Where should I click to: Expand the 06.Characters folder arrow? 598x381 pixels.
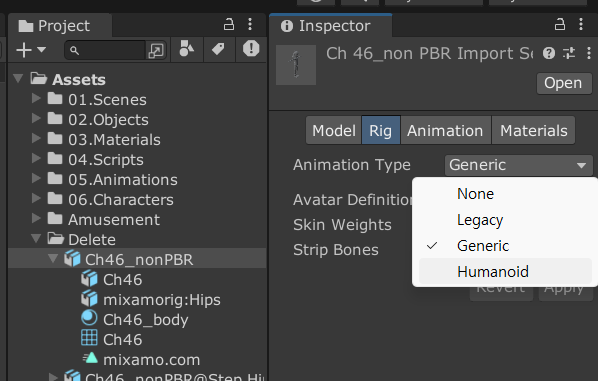tap(36, 198)
